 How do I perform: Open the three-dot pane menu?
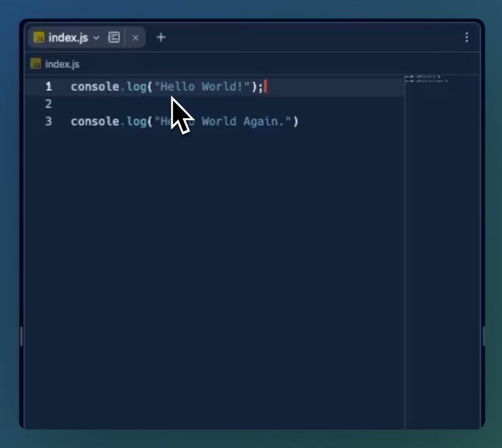[x=466, y=37]
